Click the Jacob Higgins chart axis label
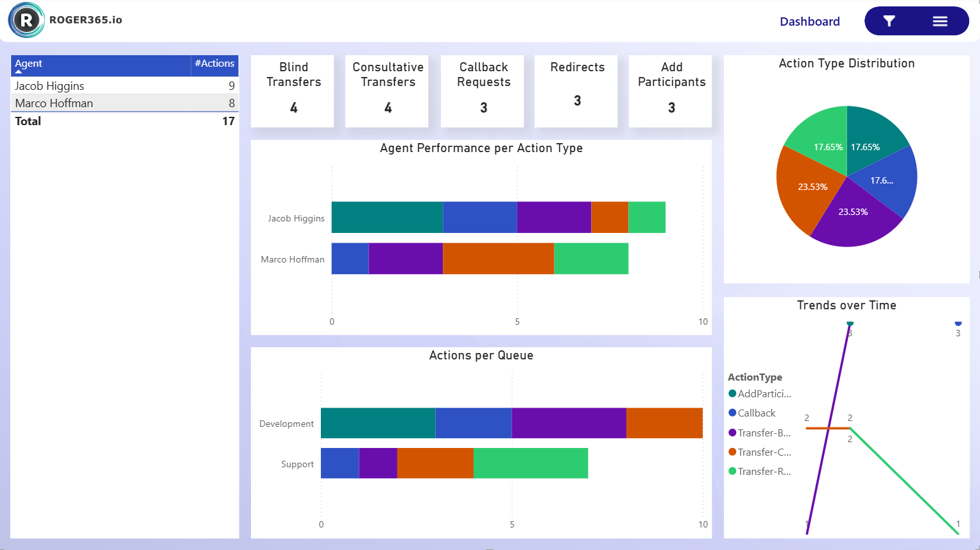 click(x=296, y=218)
